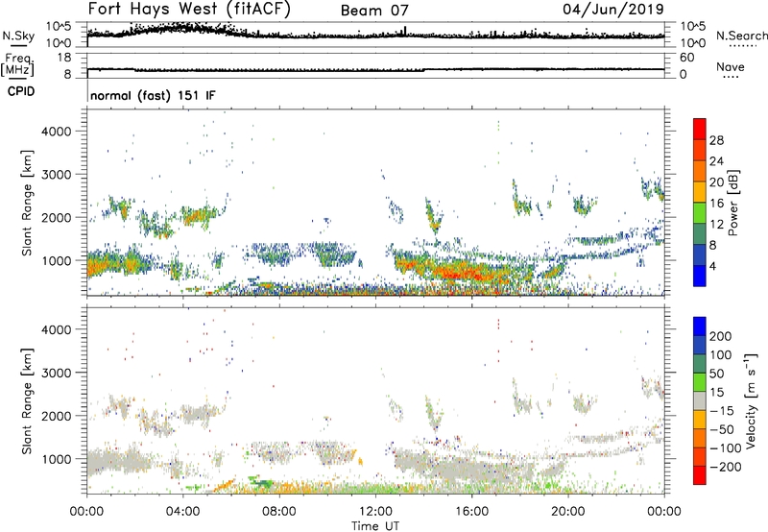Click the '20:00' time tick label

click(568, 512)
